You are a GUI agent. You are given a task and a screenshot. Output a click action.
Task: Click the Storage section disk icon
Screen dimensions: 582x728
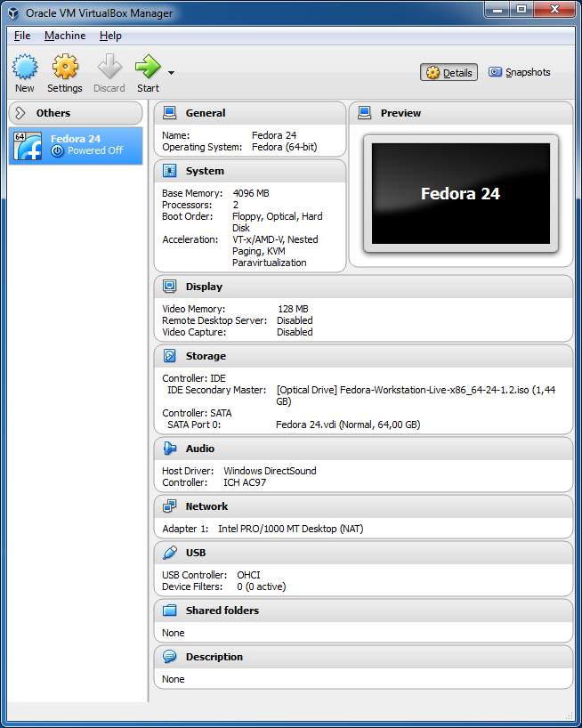(170, 356)
